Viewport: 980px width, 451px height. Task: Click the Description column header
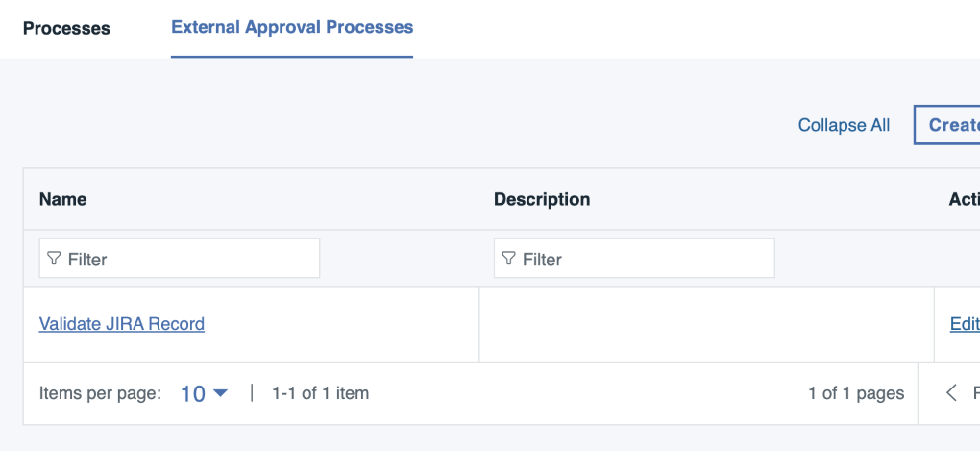(542, 199)
